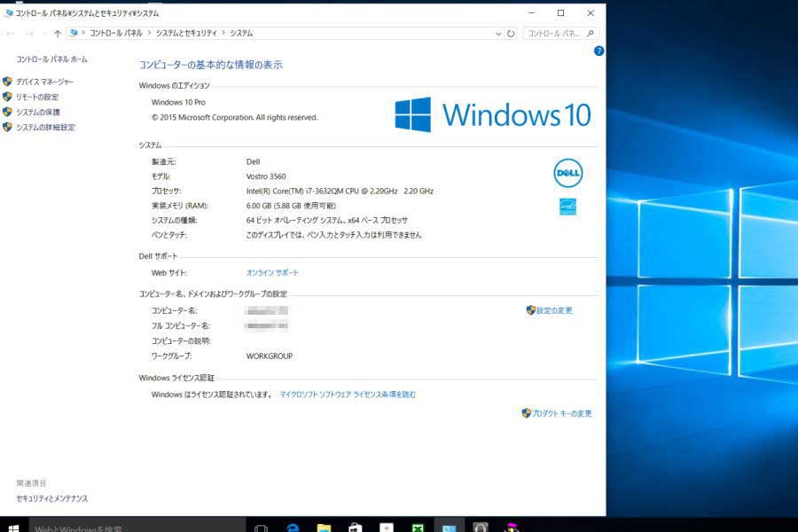Open the Windows Start button
Viewport: 798px width, 532px height.
pyautogui.click(x=13, y=528)
